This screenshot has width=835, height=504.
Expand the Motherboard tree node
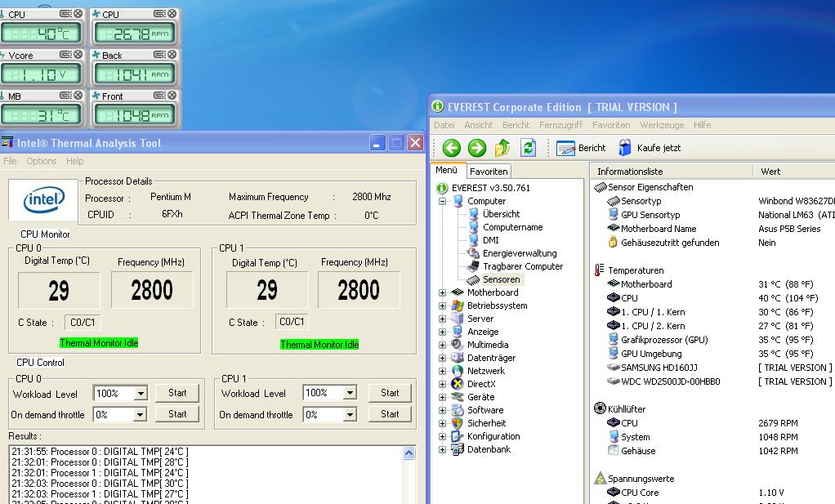click(442, 292)
